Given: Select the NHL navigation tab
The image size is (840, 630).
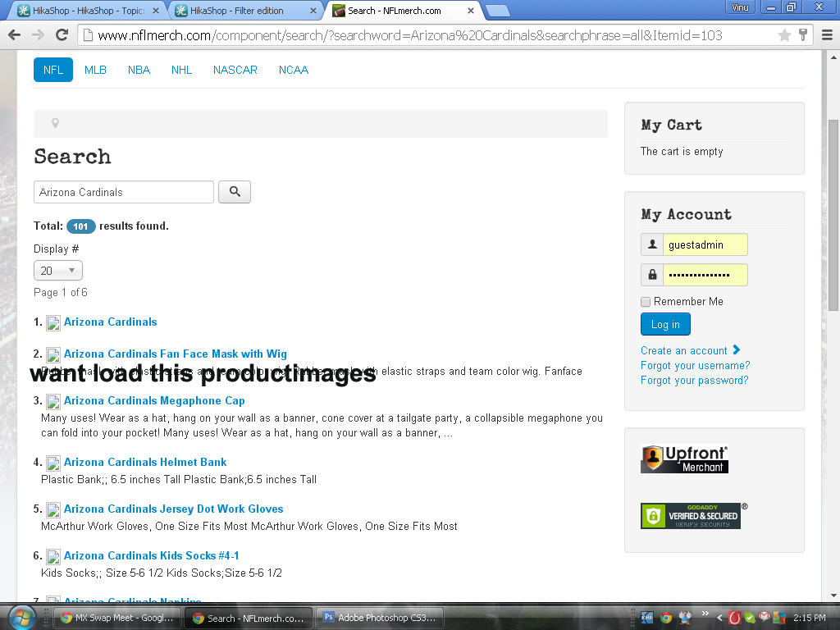Looking at the screenshot, I should (x=181, y=71).
